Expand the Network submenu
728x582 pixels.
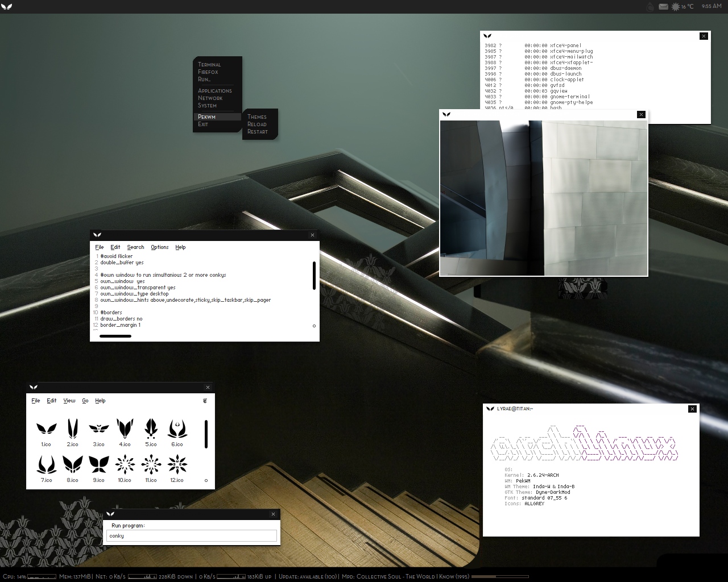click(210, 98)
